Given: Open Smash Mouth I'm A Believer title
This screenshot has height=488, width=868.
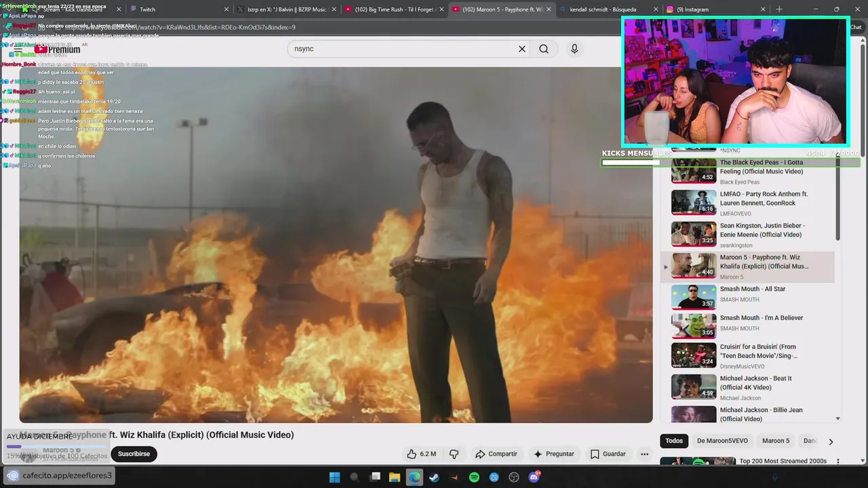Looking at the screenshot, I should 761,318.
